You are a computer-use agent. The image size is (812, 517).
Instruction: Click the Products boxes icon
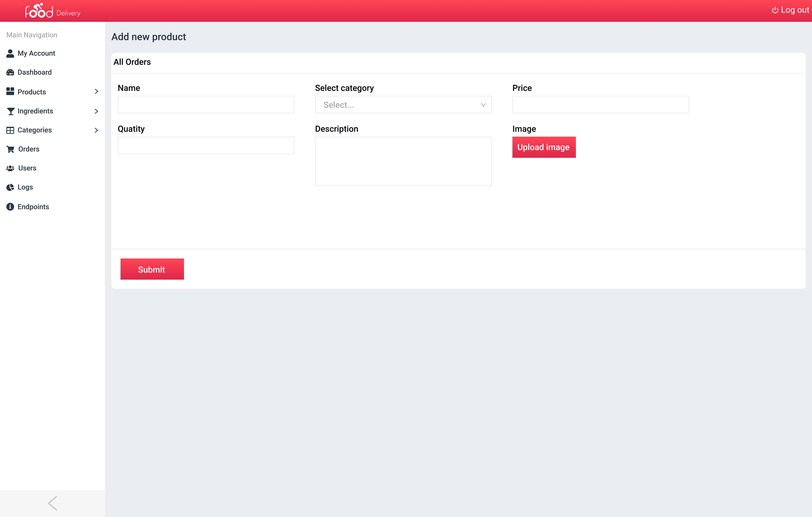(x=10, y=92)
